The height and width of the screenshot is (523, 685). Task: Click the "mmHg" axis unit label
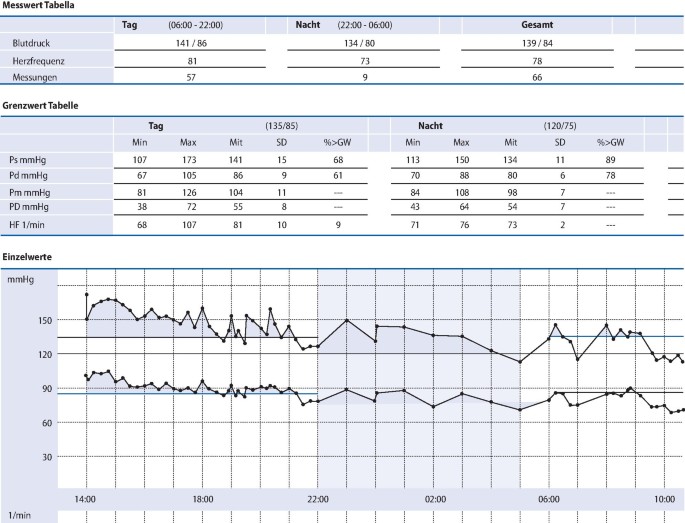pyautogui.click(x=21, y=280)
